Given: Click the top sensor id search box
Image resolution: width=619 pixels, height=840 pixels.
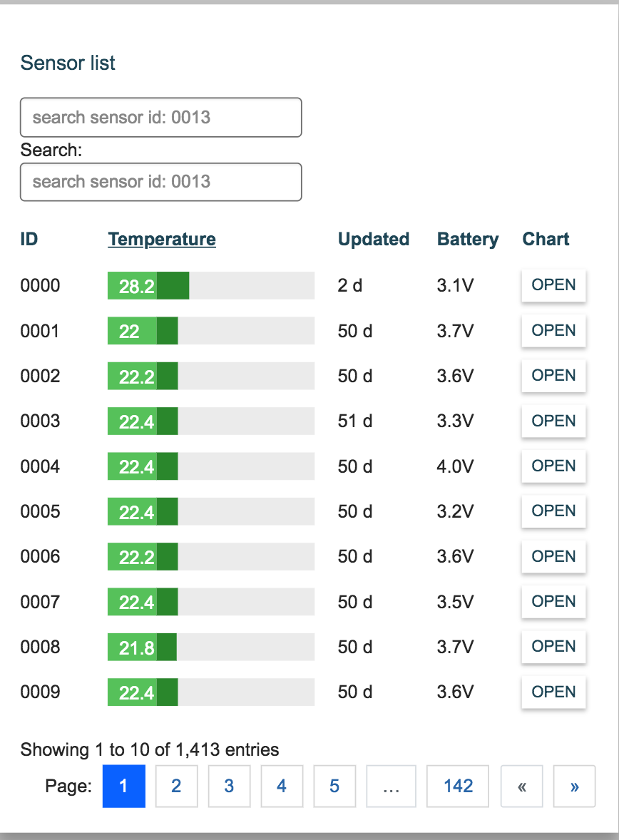Looking at the screenshot, I should 160,117.
